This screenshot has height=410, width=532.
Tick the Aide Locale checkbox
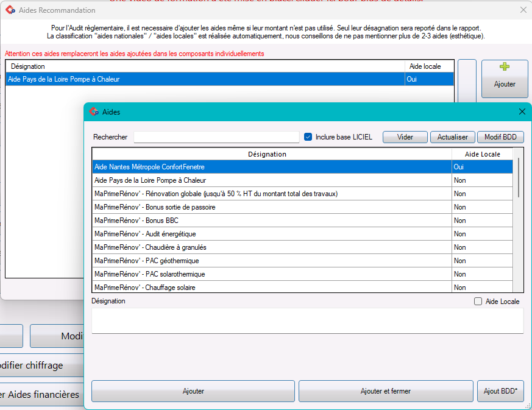[x=478, y=302]
